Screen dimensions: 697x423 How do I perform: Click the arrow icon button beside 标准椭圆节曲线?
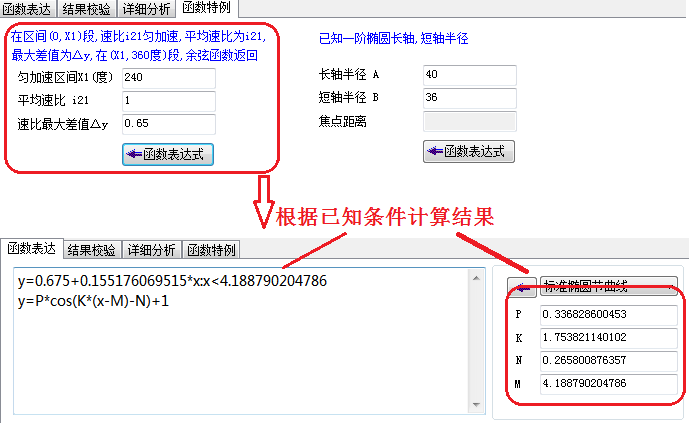click(520, 286)
